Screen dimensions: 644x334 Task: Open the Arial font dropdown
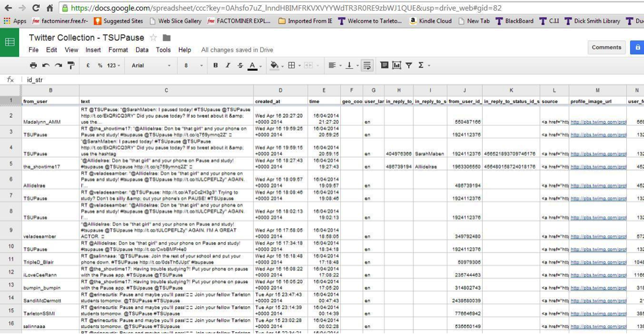(151, 65)
